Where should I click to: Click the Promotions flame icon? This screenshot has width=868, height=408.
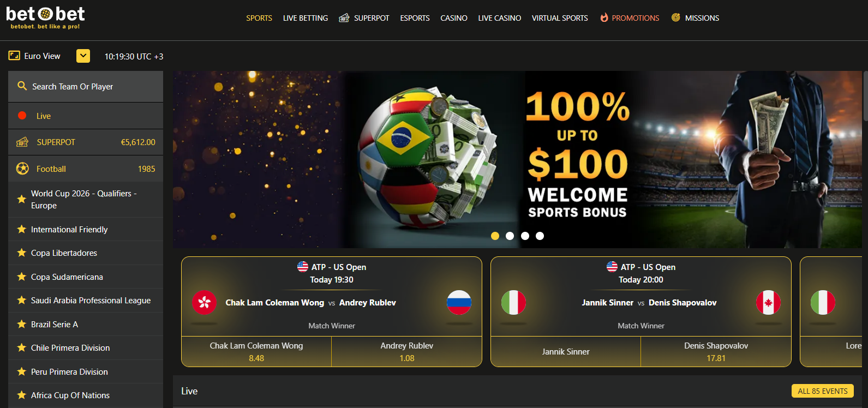[604, 18]
